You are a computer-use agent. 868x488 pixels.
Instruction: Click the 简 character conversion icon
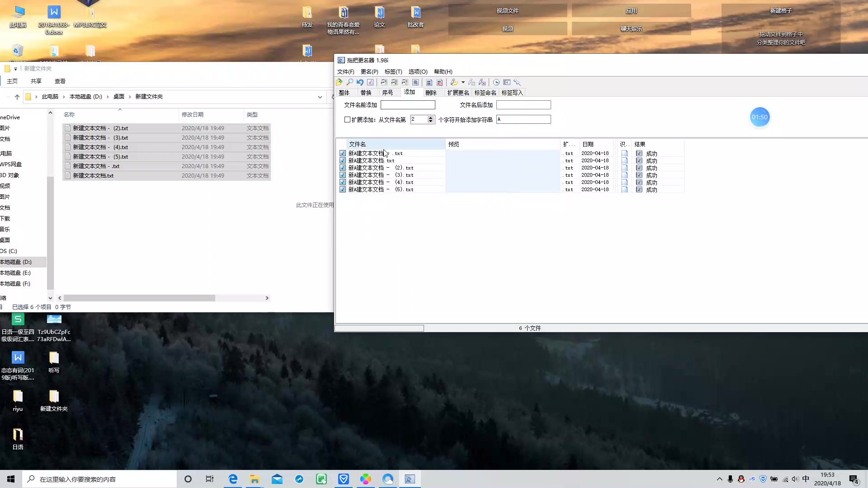point(415,82)
